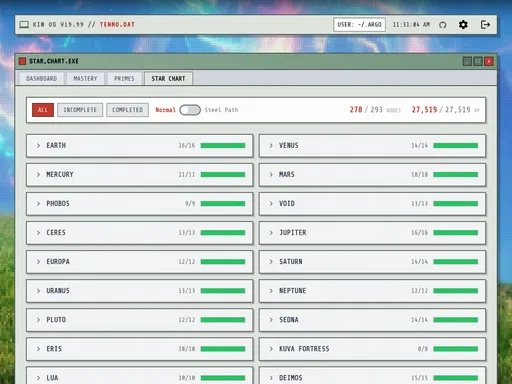The width and height of the screenshot is (512, 384).
Task: Expand the Saturn row chevron
Action: tap(271, 262)
